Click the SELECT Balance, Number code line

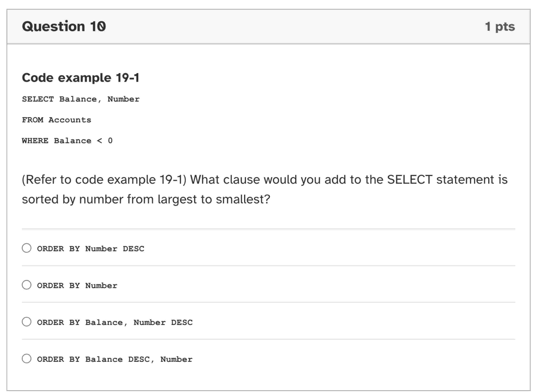(81, 99)
